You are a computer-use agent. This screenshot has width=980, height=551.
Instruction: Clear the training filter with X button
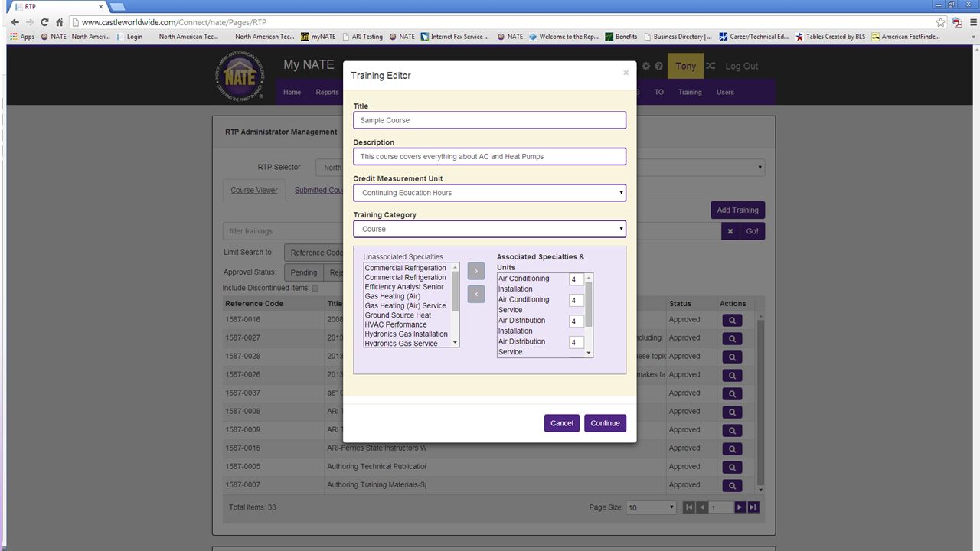tap(730, 231)
